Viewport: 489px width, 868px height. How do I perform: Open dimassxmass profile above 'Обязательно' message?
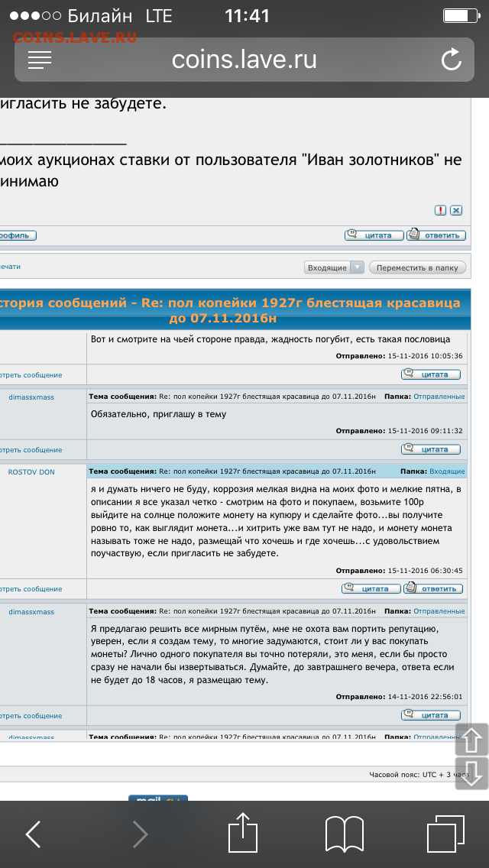pyautogui.click(x=31, y=397)
